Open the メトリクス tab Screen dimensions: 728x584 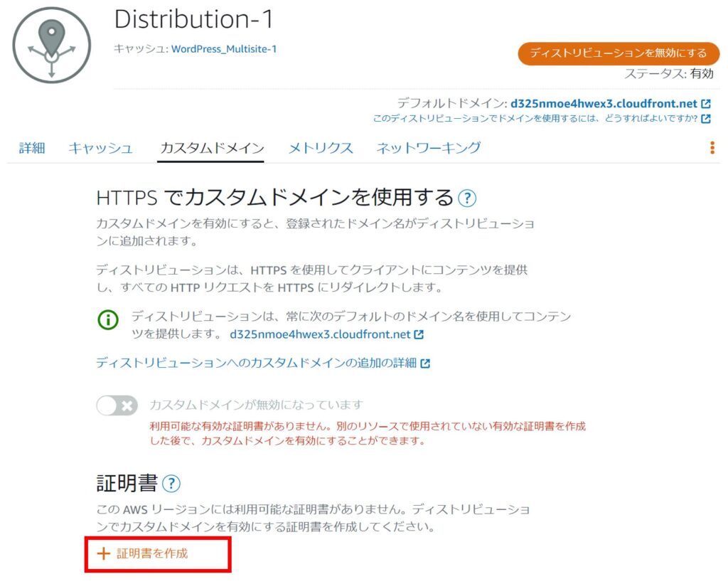320,148
